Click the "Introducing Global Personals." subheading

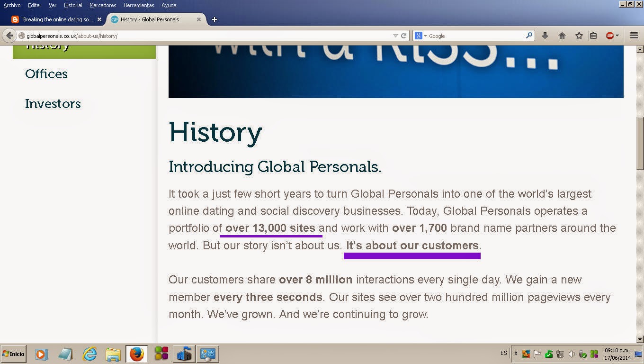click(275, 167)
